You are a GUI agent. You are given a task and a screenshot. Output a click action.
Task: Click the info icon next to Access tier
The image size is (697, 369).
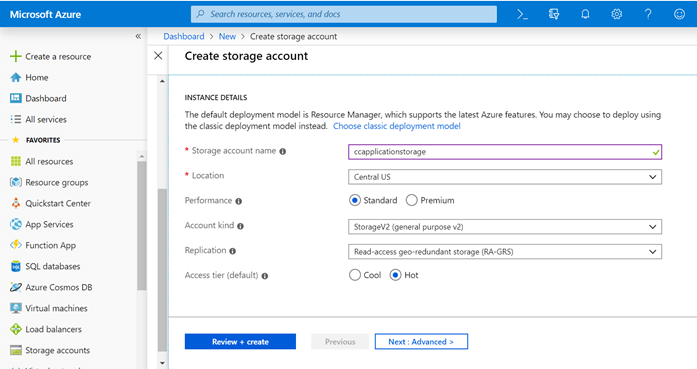[x=265, y=276]
